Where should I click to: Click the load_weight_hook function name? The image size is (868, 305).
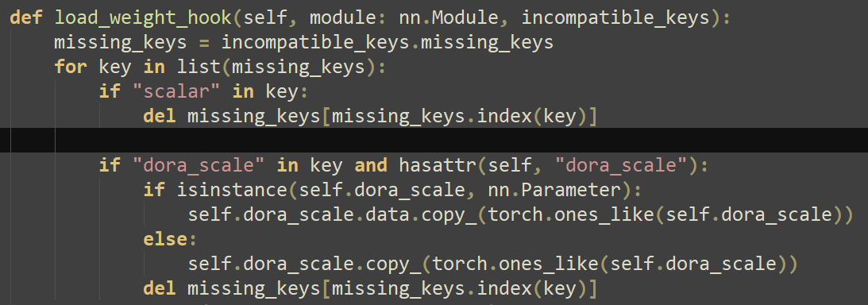click(144, 18)
